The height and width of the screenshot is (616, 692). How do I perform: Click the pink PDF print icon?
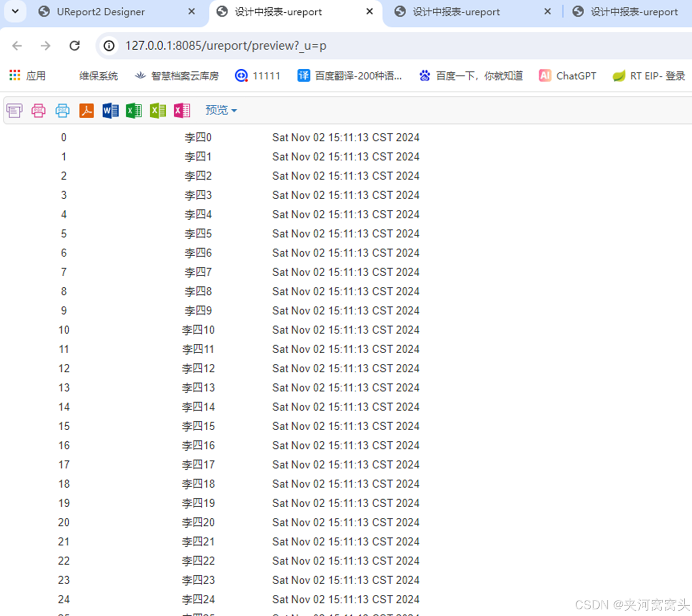pos(39,110)
